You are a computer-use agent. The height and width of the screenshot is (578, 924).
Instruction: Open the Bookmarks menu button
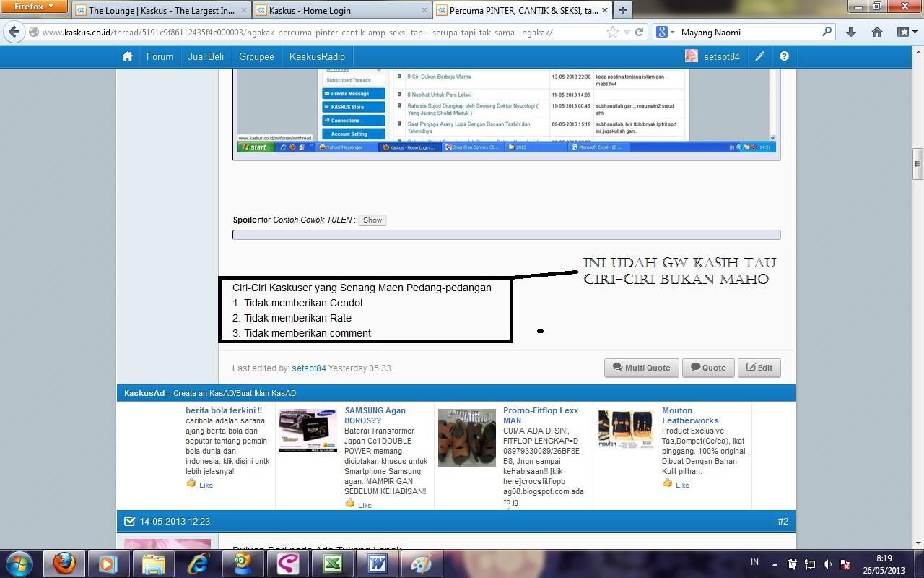coord(907,32)
